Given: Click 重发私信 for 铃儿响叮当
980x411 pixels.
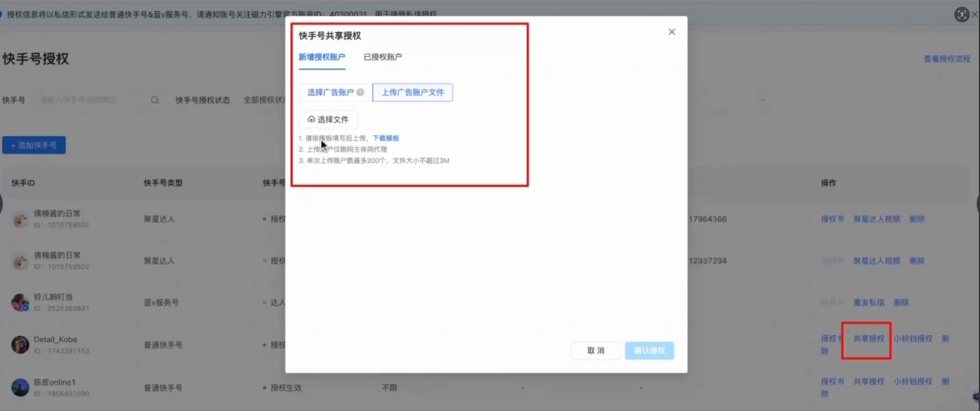Looking at the screenshot, I should 869,303.
